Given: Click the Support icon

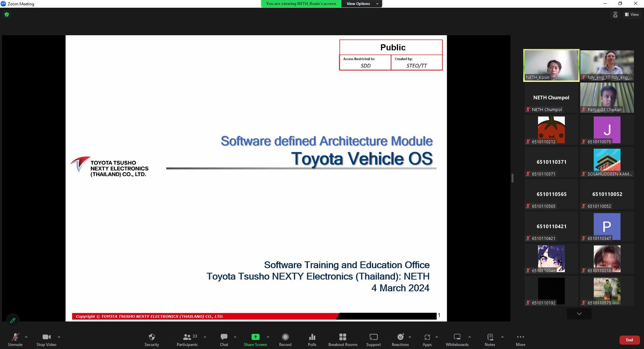Looking at the screenshot, I should (373, 337).
